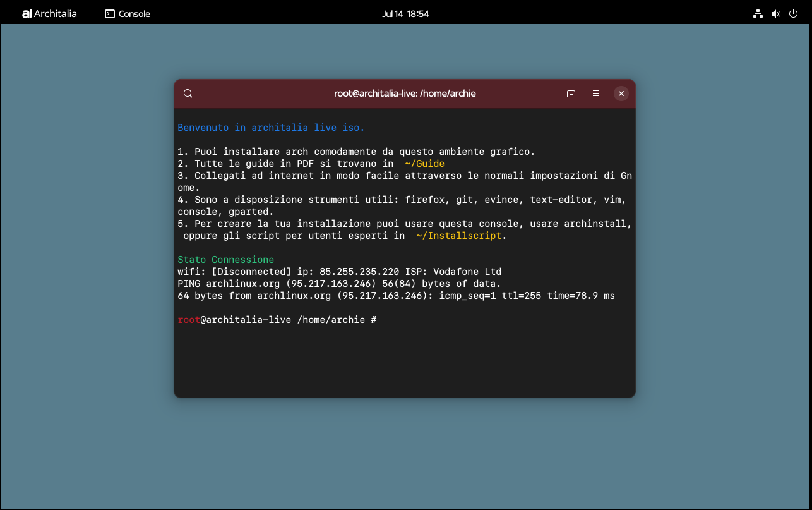Click the red root text in prompt
Viewport: 812px width, 510px height.
click(x=189, y=320)
